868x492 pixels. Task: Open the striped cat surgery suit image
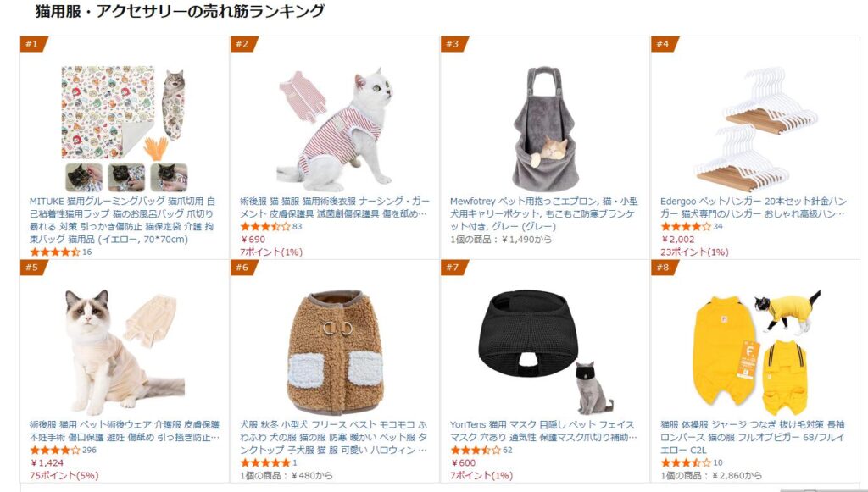tap(335, 129)
